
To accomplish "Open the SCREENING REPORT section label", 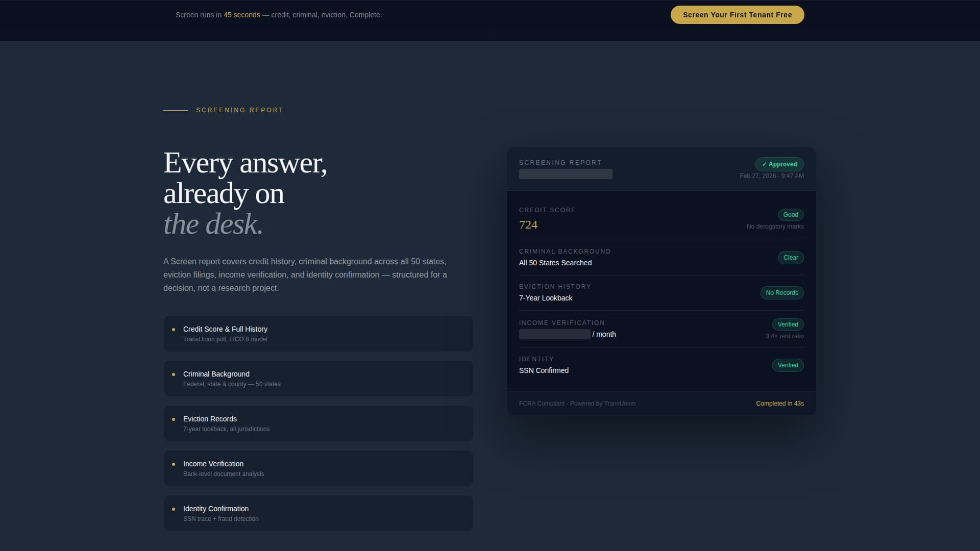I will point(240,110).
